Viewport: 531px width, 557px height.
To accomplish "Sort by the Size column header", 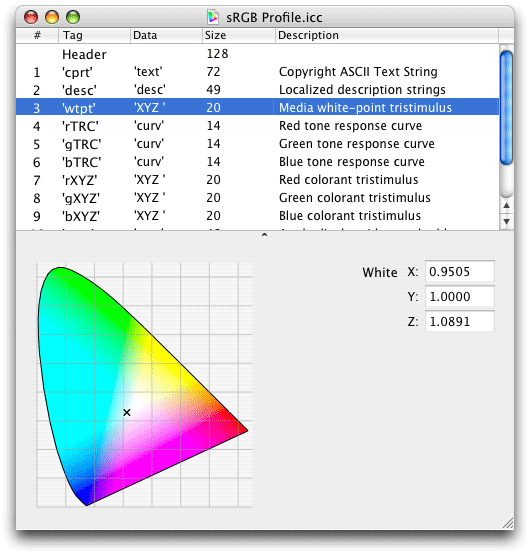I will (x=239, y=35).
